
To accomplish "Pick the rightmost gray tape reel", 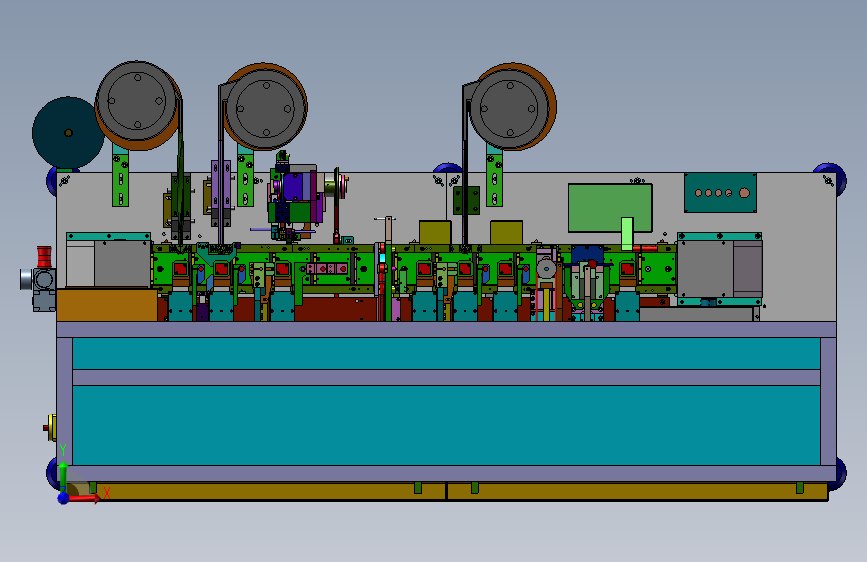I will [x=509, y=108].
